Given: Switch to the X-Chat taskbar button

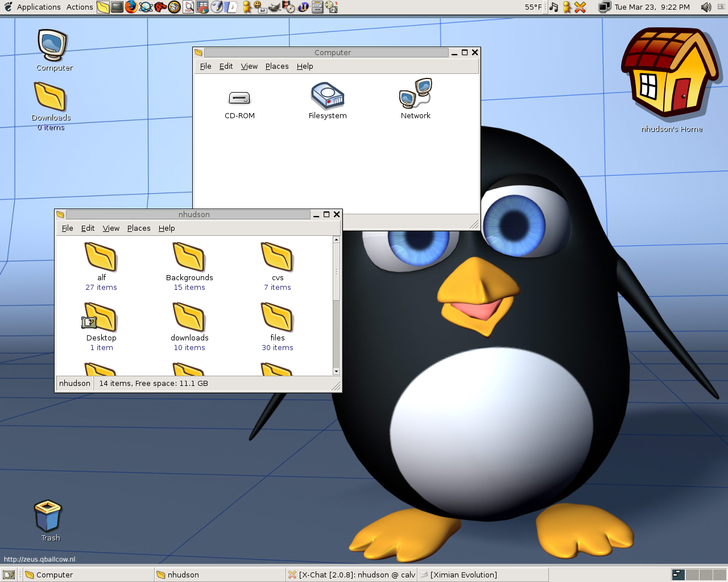Looking at the screenshot, I should (351, 575).
